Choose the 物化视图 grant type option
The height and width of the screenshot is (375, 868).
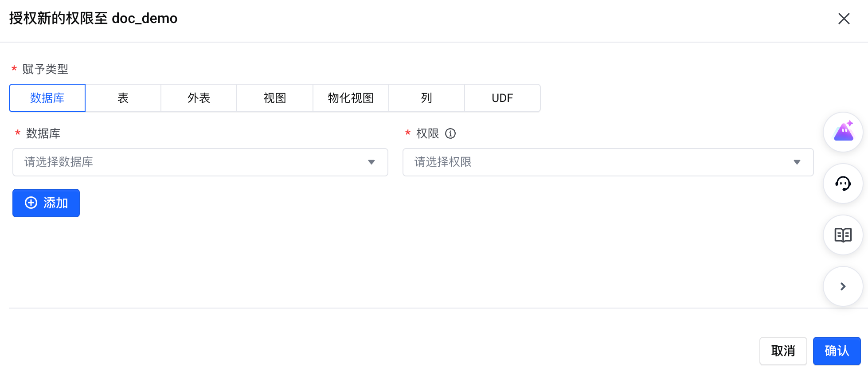pyautogui.click(x=351, y=98)
